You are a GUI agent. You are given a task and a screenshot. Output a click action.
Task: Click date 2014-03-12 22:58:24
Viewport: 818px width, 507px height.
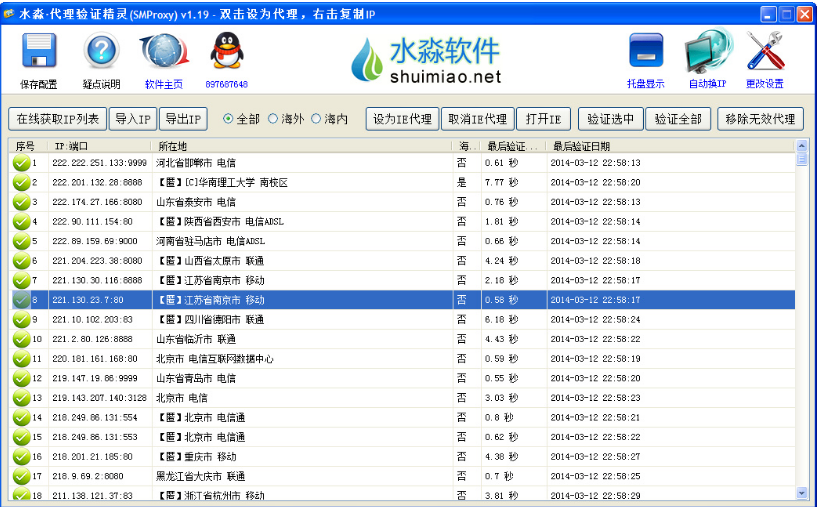click(x=595, y=319)
